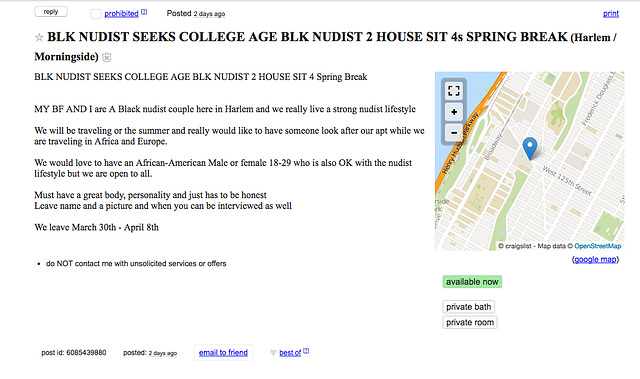
Task: Open the best of help superscript link
Action: (306, 351)
